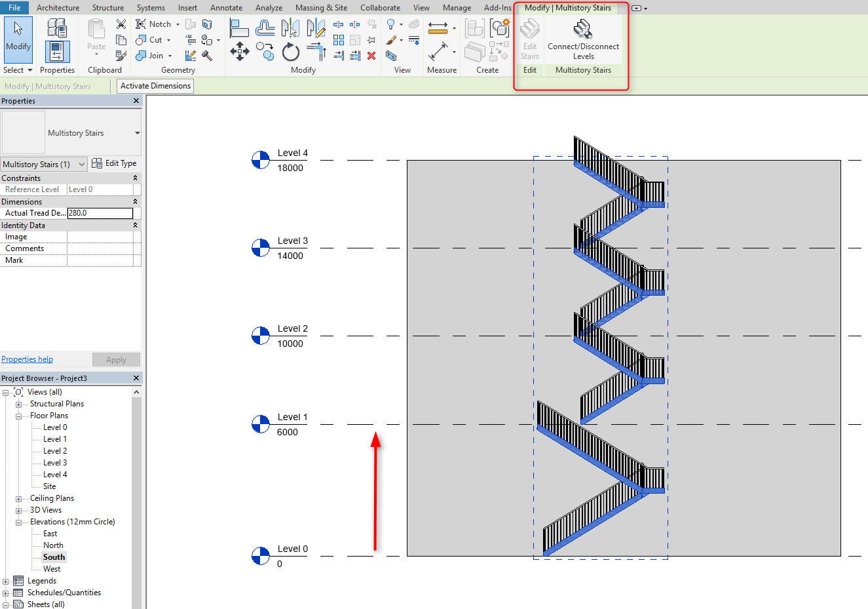The width and height of the screenshot is (868, 609).
Task: Select the Rotate tool
Action: (x=290, y=51)
